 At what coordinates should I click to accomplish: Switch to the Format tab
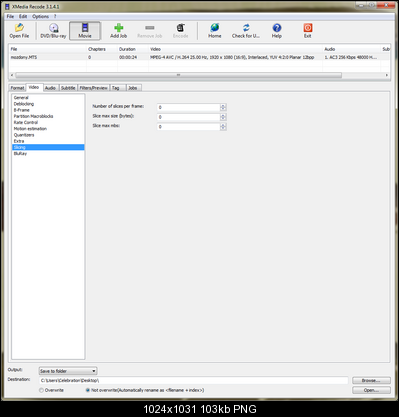click(17, 88)
